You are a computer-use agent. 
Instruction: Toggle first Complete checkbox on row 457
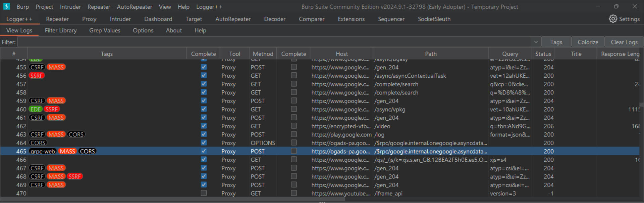204,84
